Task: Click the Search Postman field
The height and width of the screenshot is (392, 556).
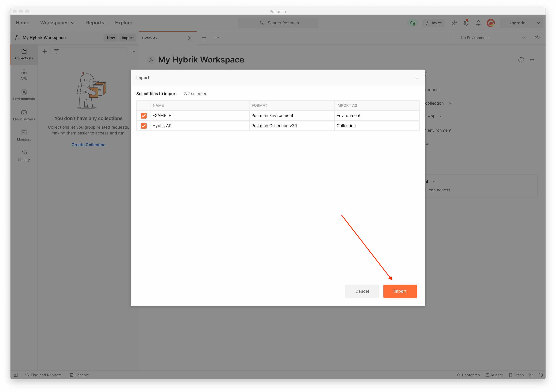Action: click(x=278, y=23)
